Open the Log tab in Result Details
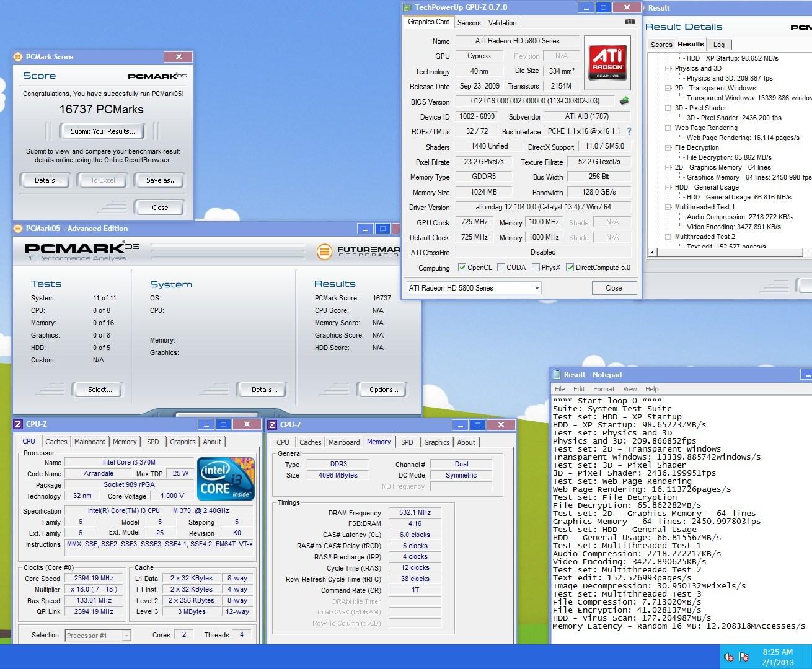 tap(719, 45)
